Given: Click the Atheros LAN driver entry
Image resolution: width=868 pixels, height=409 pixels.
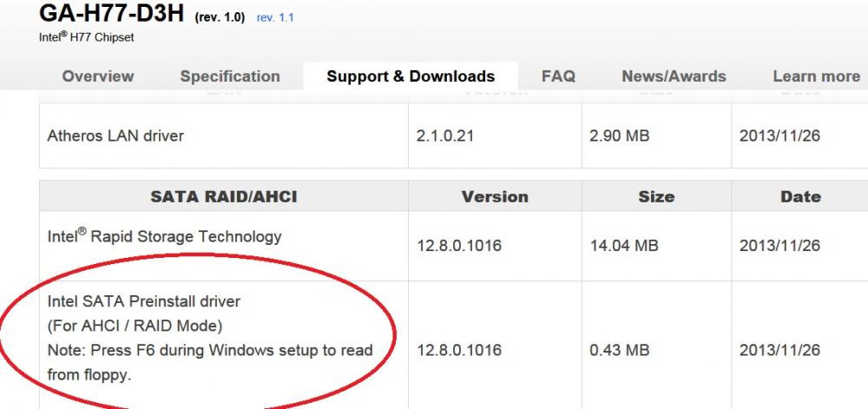Looking at the screenshot, I should (115, 135).
